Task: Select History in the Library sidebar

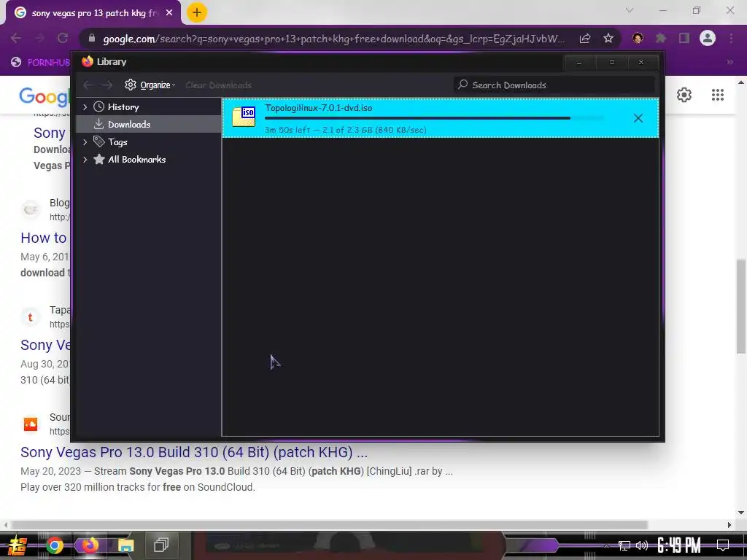Action: [x=148, y=107]
